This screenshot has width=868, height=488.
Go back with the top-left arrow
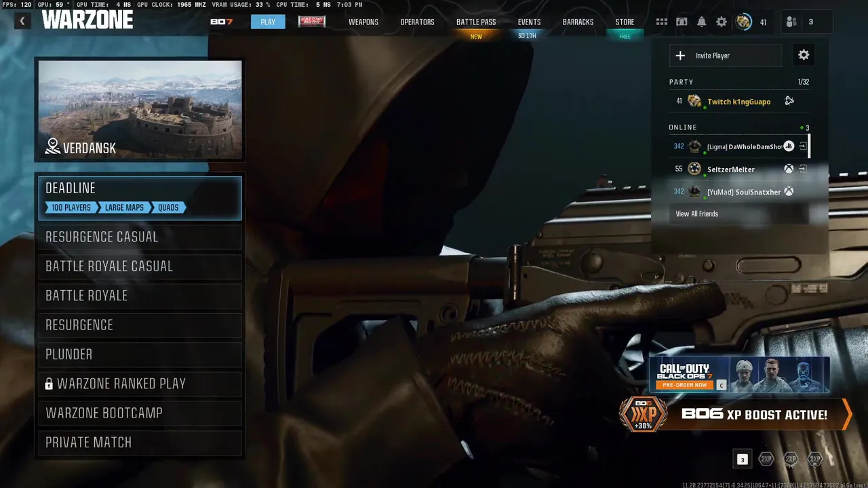tap(22, 22)
